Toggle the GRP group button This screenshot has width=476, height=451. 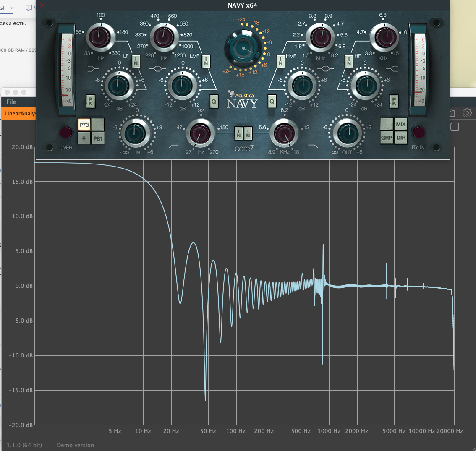click(387, 138)
